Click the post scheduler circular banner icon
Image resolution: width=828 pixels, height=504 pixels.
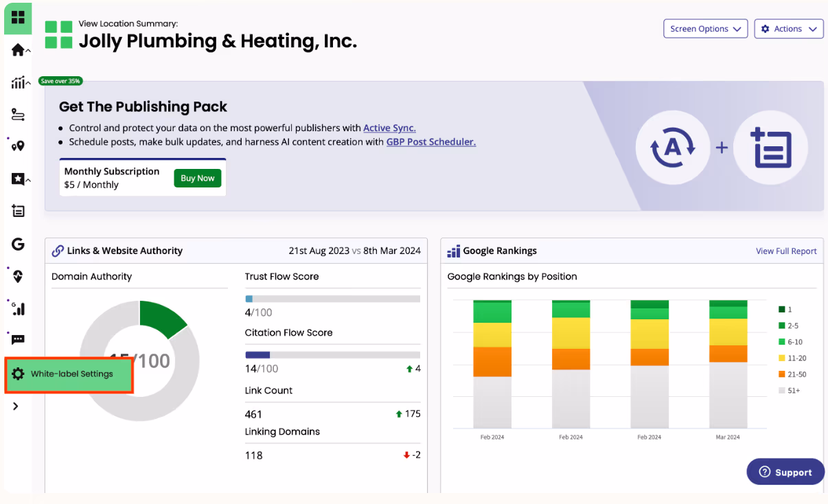pos(772,147)
